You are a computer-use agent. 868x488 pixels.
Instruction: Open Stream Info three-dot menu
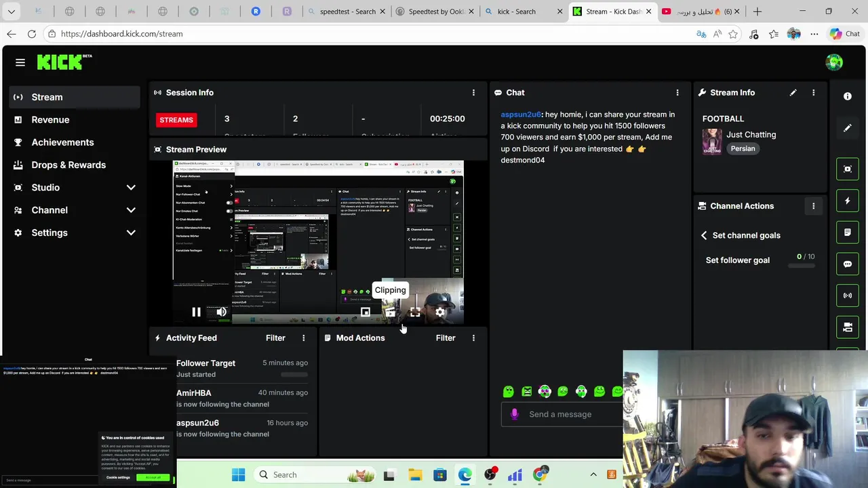pyautogui.click(x=813, y=92)
